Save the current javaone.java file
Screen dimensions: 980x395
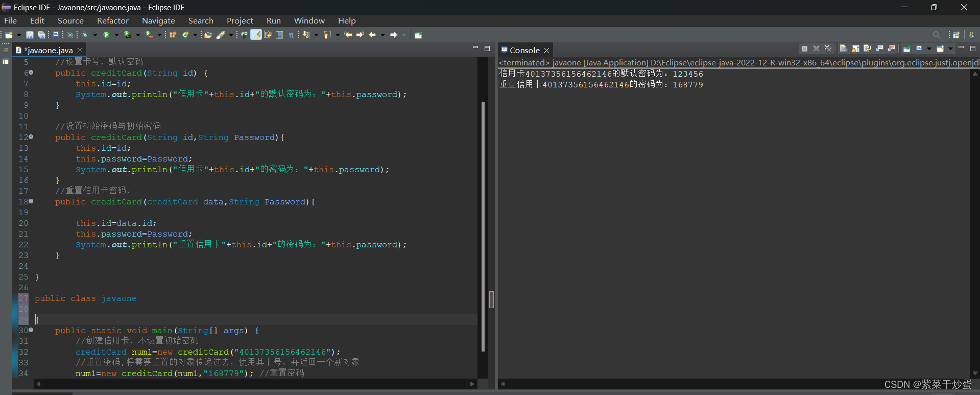click(30, 35)
